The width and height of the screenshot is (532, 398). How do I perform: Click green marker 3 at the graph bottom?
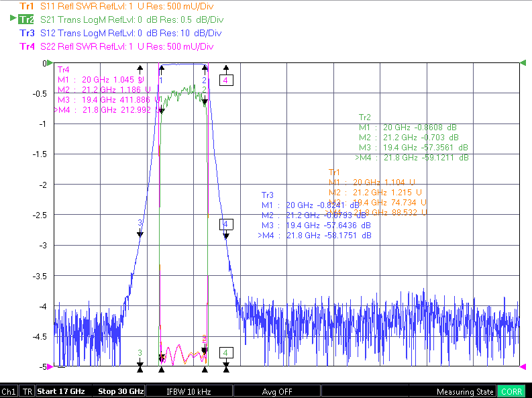[x=140, y=353]
